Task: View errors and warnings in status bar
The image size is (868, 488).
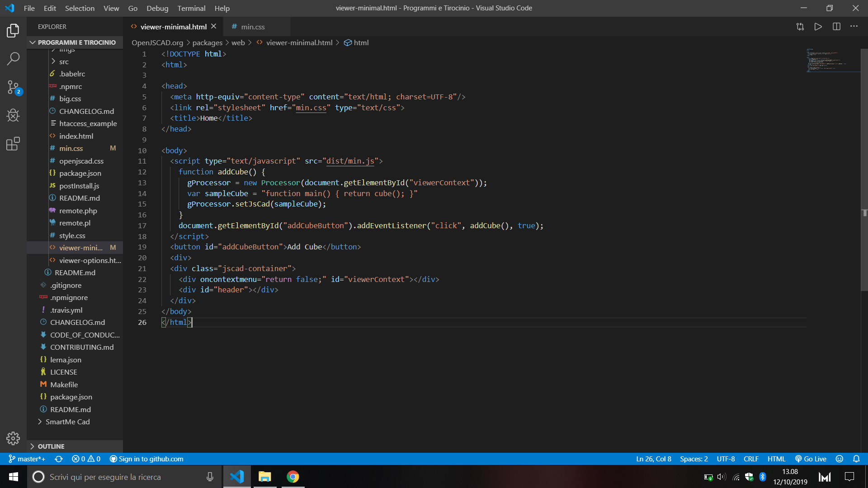Action: point(86,459)
